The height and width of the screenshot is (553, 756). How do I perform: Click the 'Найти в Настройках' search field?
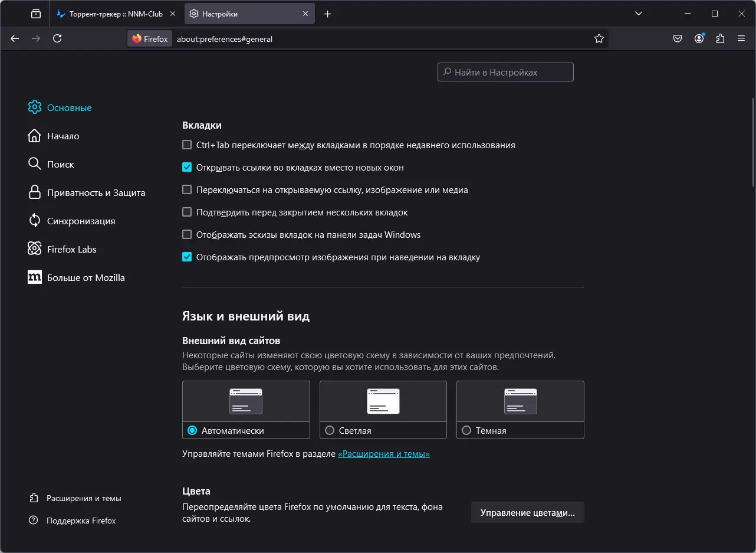505,72
